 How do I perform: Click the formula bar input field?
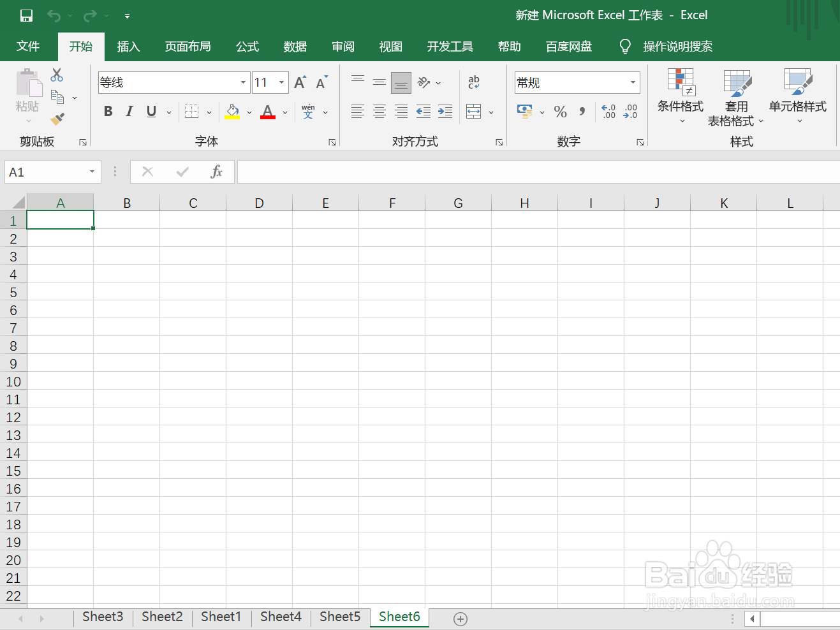tap(538, 172)
